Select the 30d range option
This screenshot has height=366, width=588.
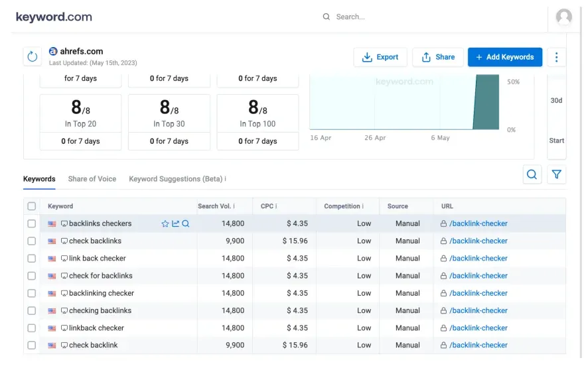(556, 101)
